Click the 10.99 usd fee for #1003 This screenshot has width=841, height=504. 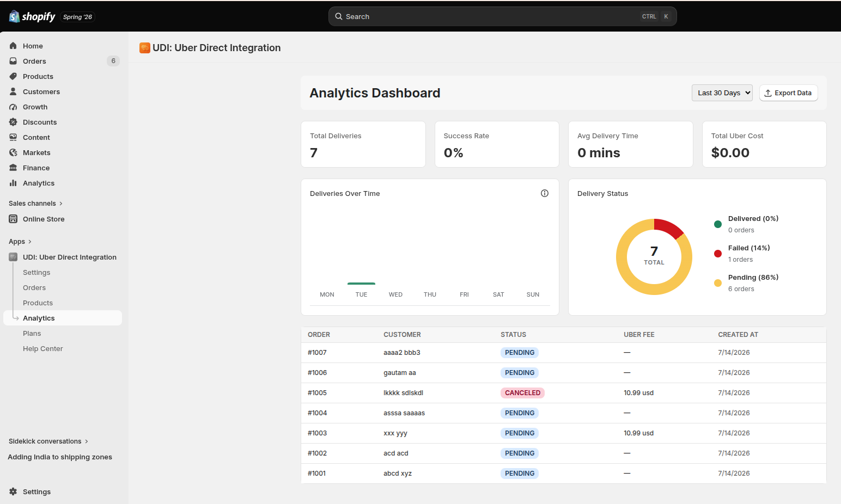pyautogui.click(x=638, y=433)
